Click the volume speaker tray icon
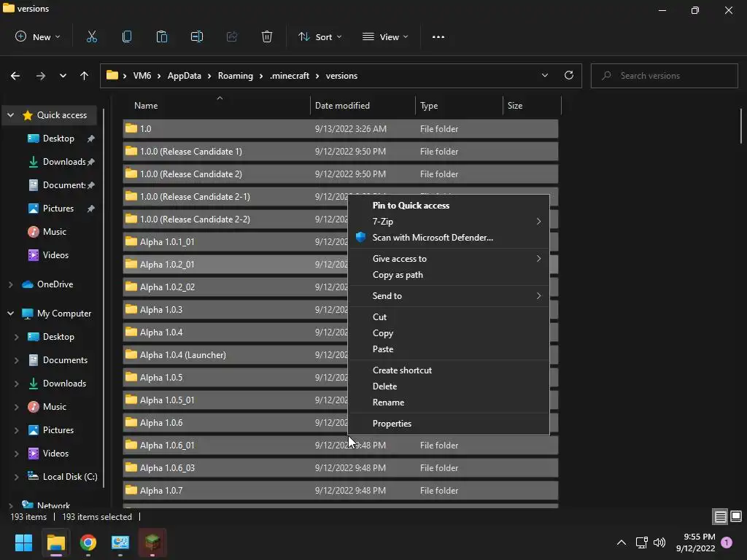 click(659, 542)
